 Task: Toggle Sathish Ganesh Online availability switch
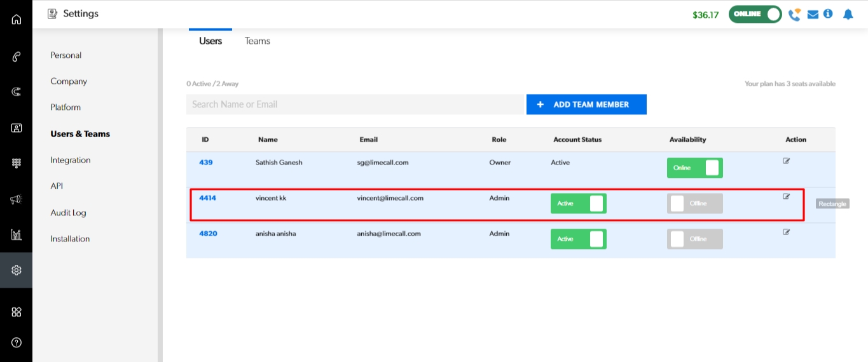694,168
